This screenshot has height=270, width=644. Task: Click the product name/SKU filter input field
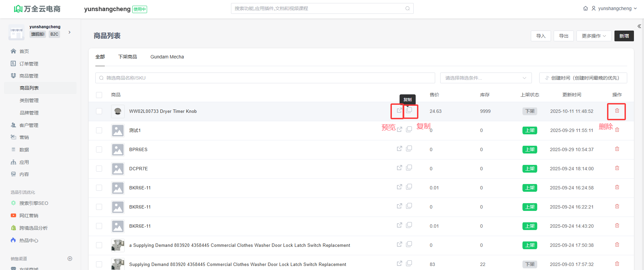coord(265,78)
